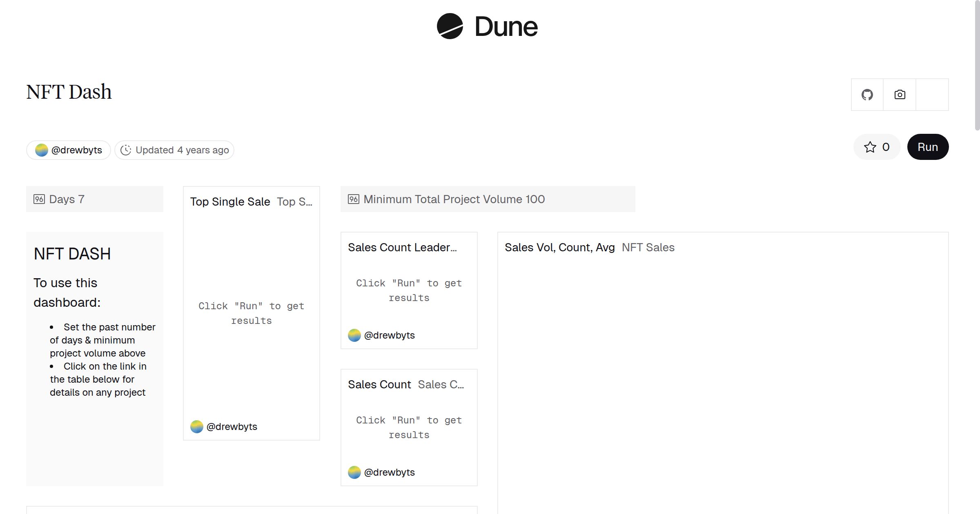Open the GitHub icon button
The width and height of the screenshot is (980, 514).
(x=867, y=95)
